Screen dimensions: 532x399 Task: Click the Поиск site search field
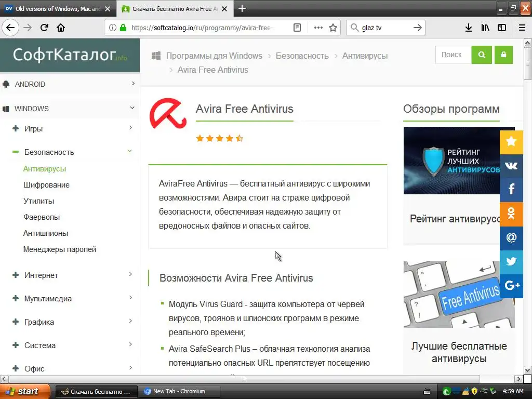pos(453,55)
